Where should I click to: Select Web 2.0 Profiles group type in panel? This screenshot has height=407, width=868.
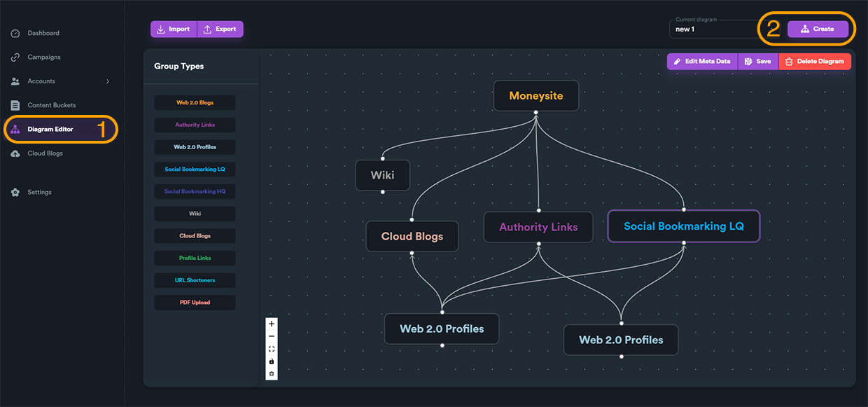(x=195, y=147)
